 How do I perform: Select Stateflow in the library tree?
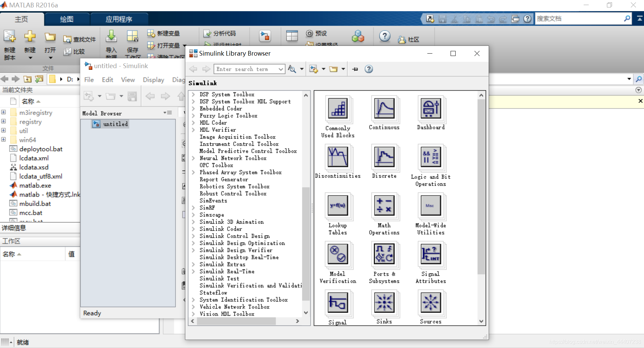(213, 293)
